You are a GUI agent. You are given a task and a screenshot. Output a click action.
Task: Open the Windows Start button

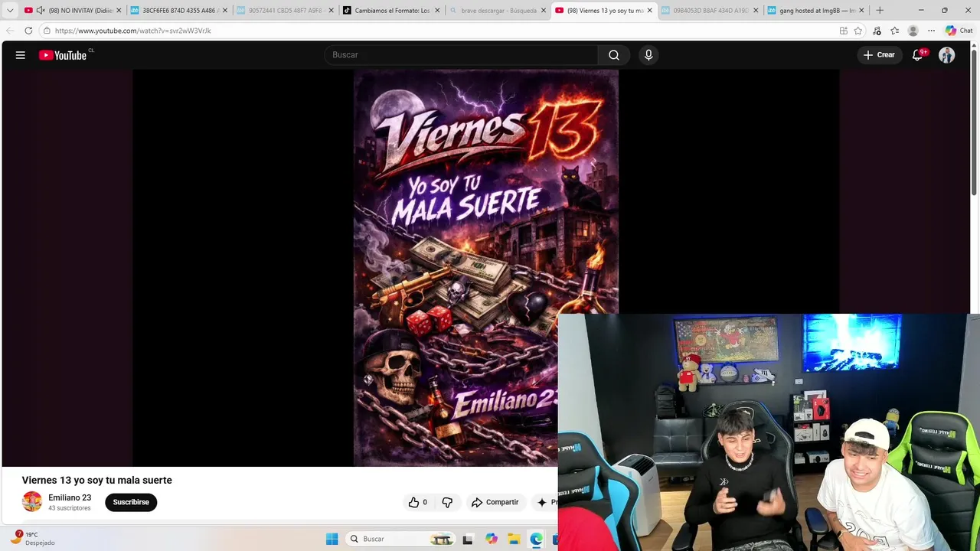coord(332,539)
